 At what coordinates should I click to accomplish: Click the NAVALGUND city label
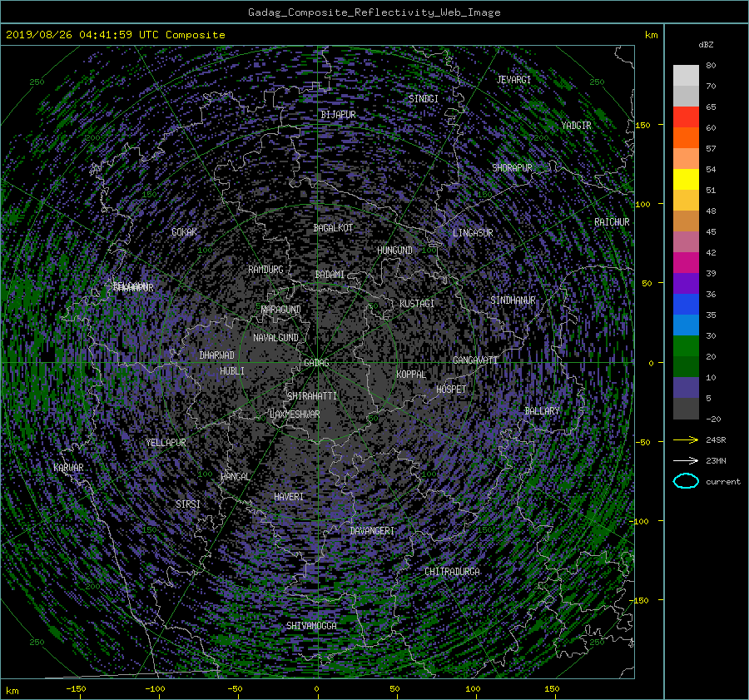coord(275,338)
